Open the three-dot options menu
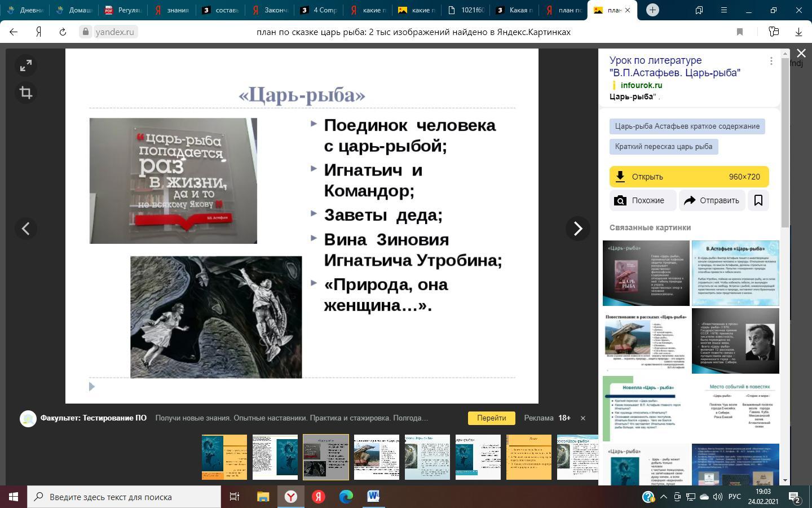 (771, 61)
